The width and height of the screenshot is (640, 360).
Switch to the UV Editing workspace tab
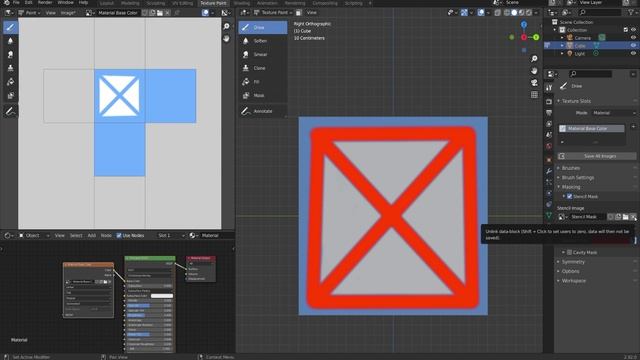click(x=182, y=3)
